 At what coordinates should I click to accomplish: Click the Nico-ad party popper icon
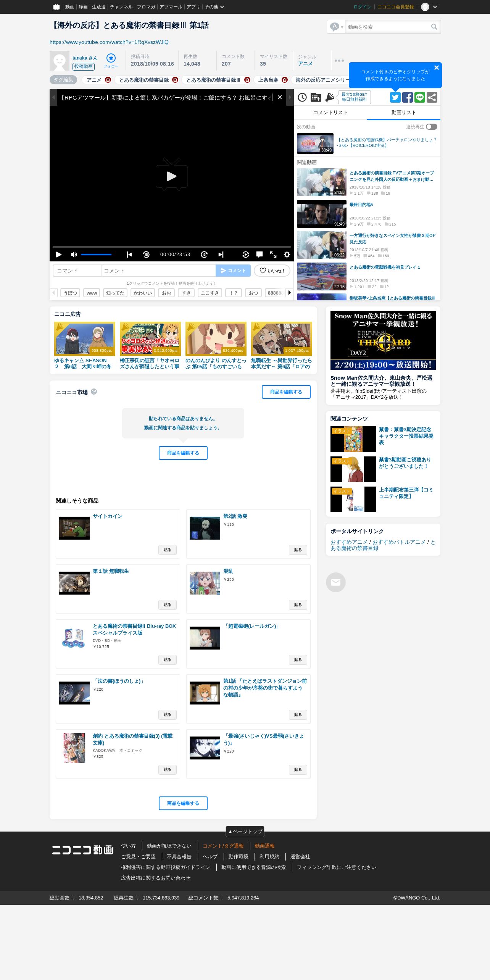click(330, 97)
